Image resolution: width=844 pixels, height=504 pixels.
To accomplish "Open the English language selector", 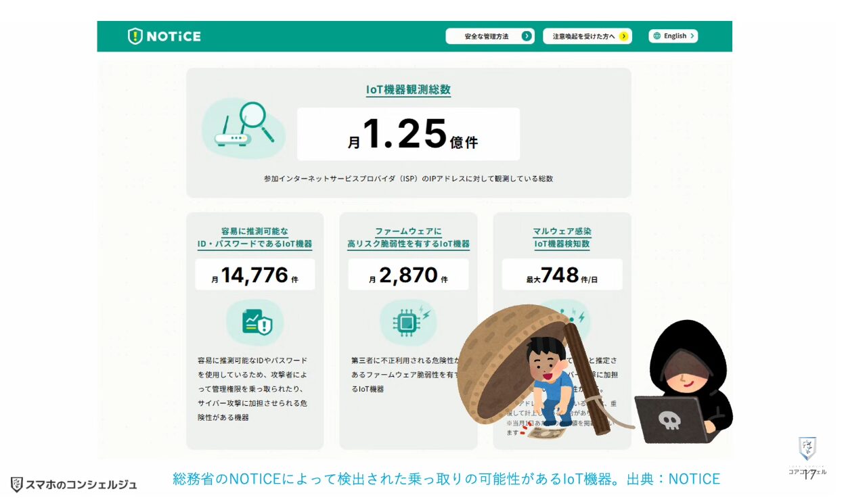I will [673, 37].
